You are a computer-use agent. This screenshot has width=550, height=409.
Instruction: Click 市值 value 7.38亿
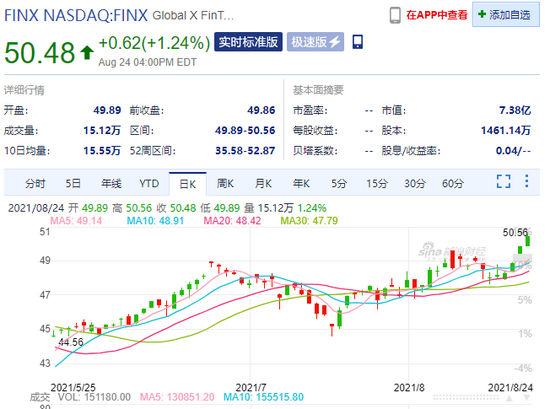click(x=515, y=110)
